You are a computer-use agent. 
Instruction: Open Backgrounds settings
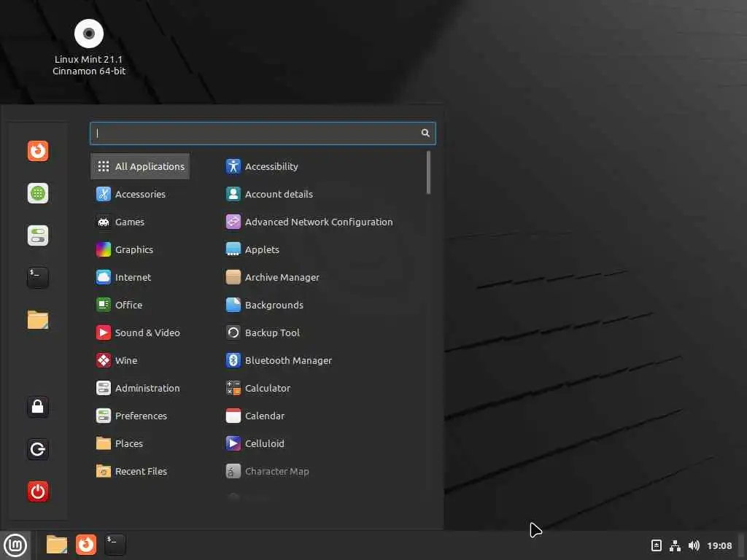[x=265, y=305]
